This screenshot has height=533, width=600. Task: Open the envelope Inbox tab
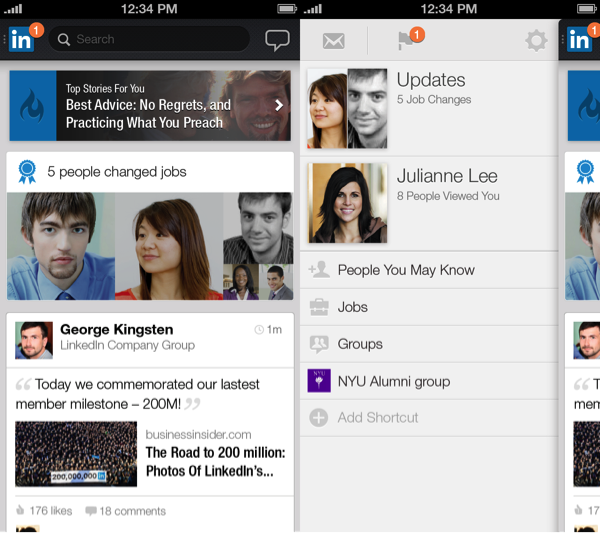(x=333, y=41)
